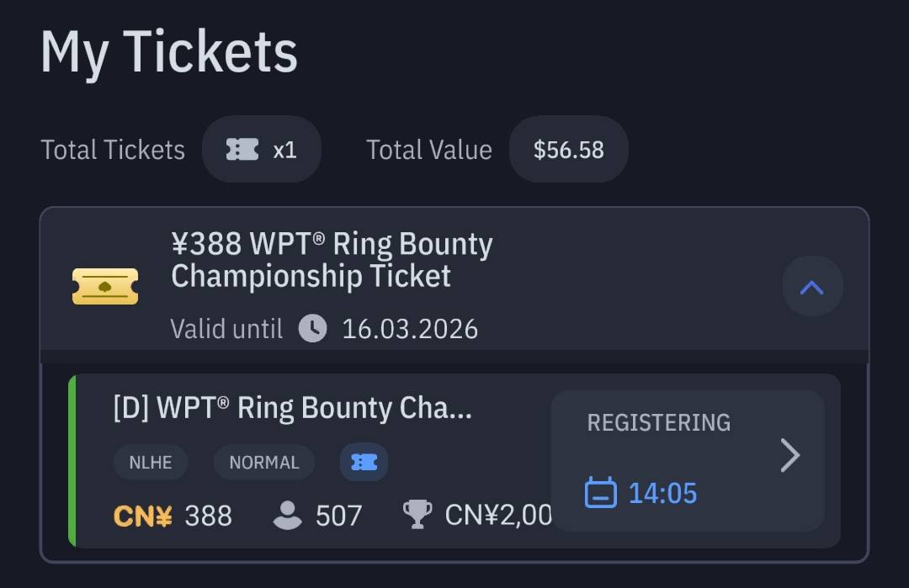Click the ticket icon in Total Tickets pill
909x588 pixels.
[x=242, y=150]
